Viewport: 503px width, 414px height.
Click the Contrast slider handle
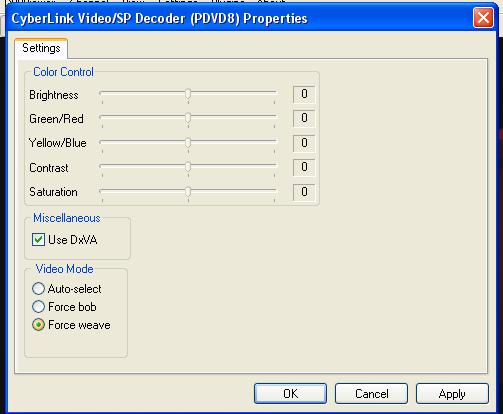188,167
